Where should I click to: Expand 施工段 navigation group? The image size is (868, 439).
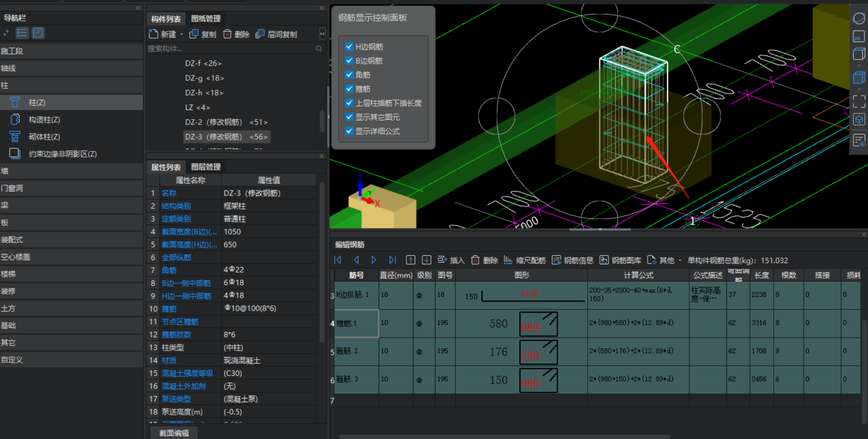71,51
